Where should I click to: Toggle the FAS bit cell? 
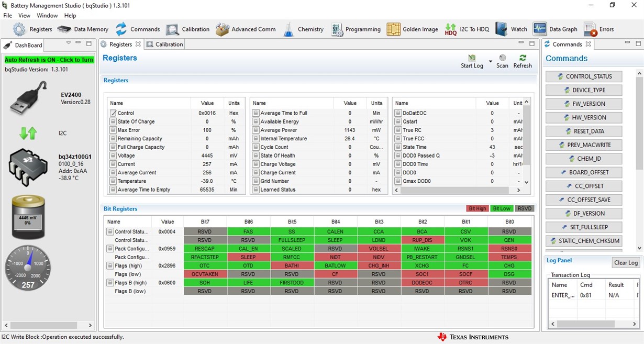(248, 231)
